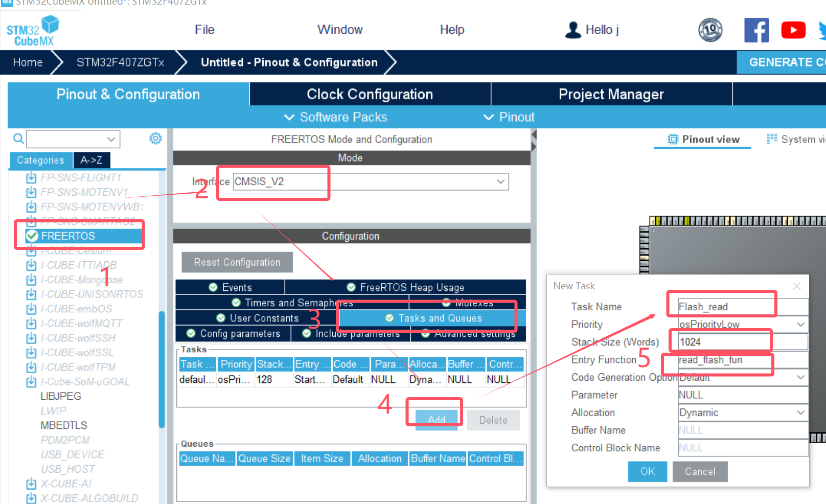Click the Pinout view chip icon

point(673,139)
